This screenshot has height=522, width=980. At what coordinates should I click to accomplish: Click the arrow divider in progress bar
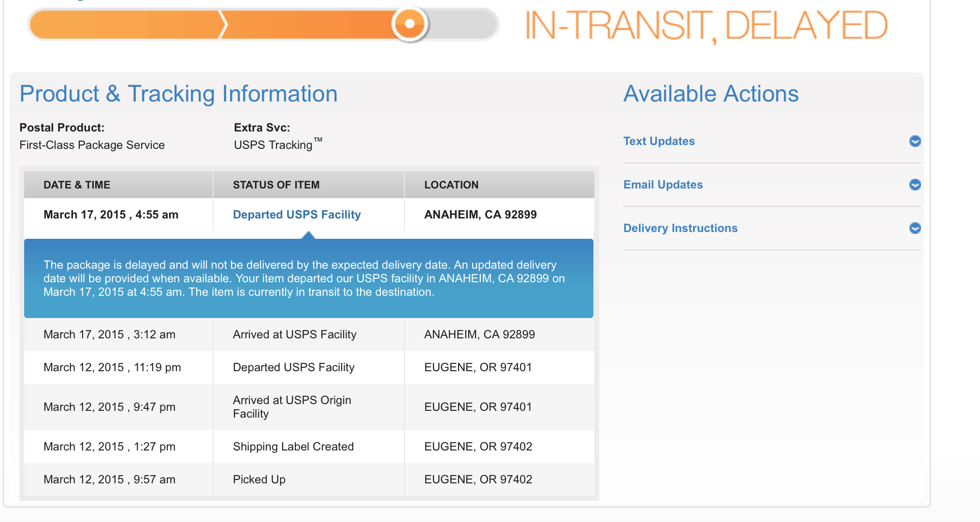(223, 24)
